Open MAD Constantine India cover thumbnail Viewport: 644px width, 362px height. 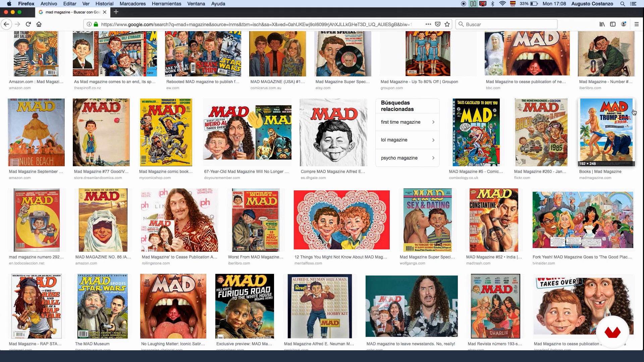[494, 220]
